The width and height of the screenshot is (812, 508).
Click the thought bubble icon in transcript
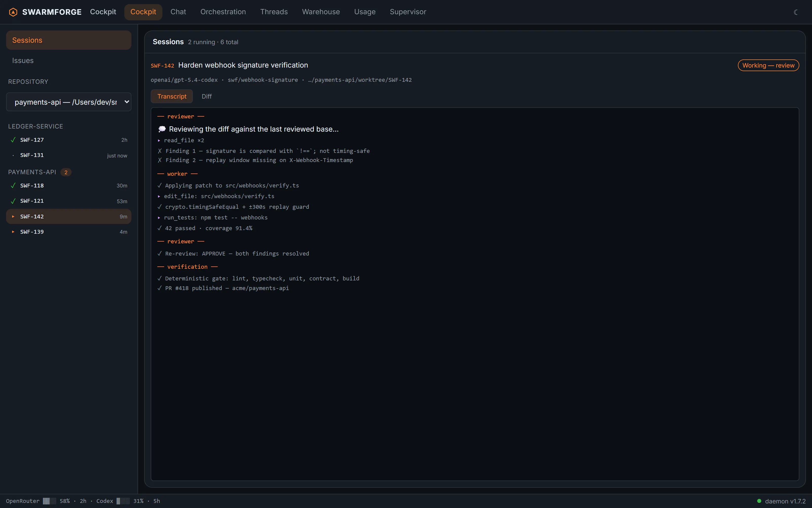point(162,129)
